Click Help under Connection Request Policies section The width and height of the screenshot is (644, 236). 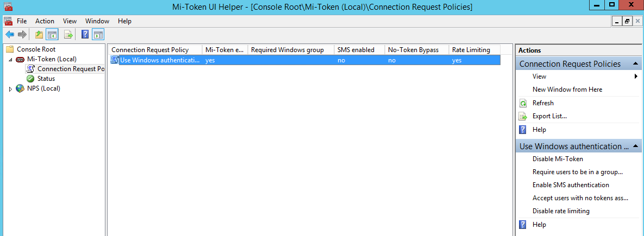pyautogui.click(x=539, y=130)
